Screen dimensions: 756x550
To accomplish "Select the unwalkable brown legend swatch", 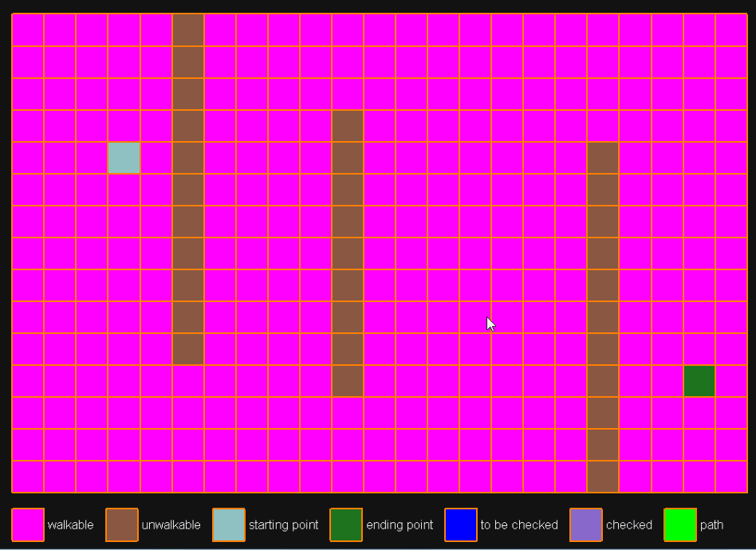I will (122, 524).
